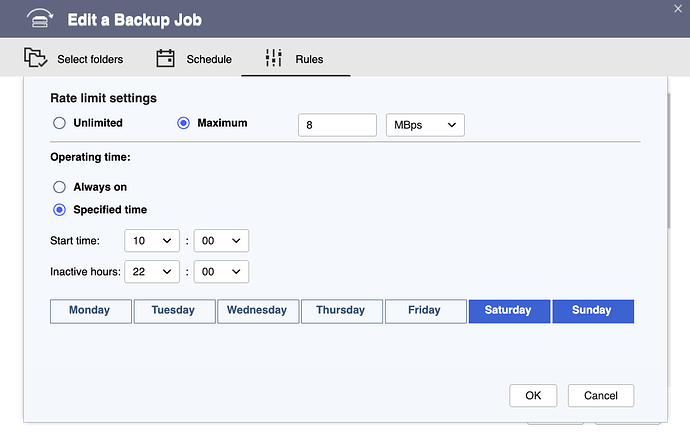Open the Inactive hours minutes dropdown
This screenshot has height=436, width=690.
pos(221,272)
